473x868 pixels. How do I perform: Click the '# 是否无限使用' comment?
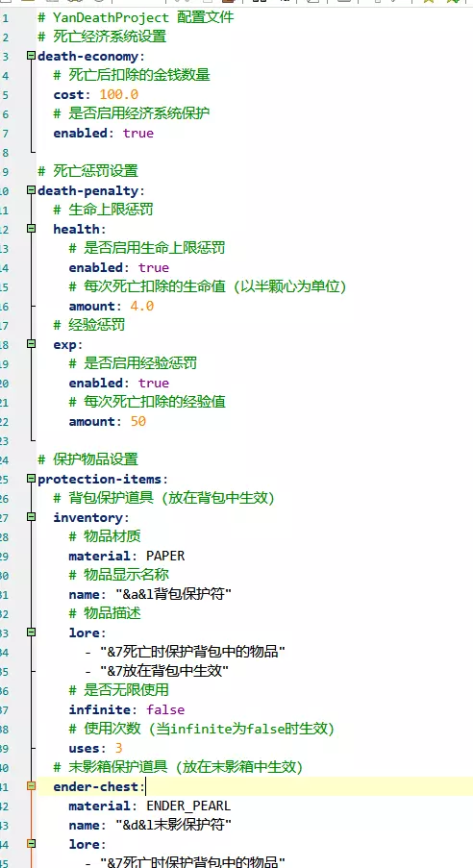point(118,690)
